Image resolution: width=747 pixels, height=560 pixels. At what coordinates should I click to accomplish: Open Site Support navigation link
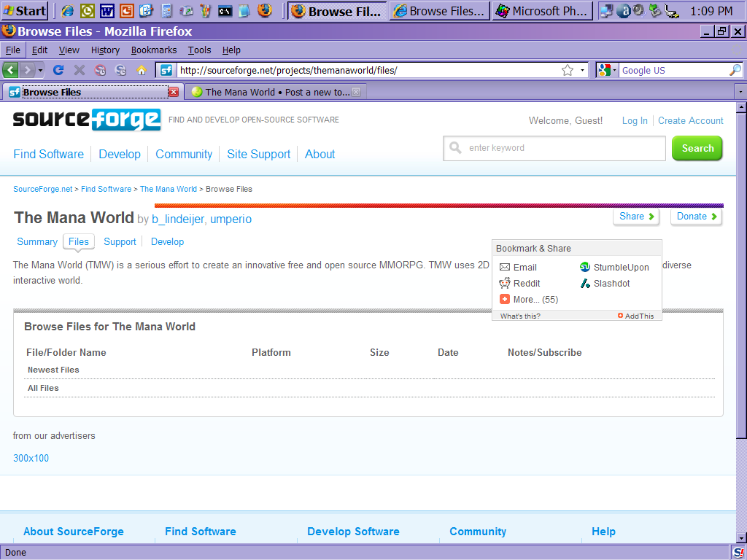click(259, 155)
